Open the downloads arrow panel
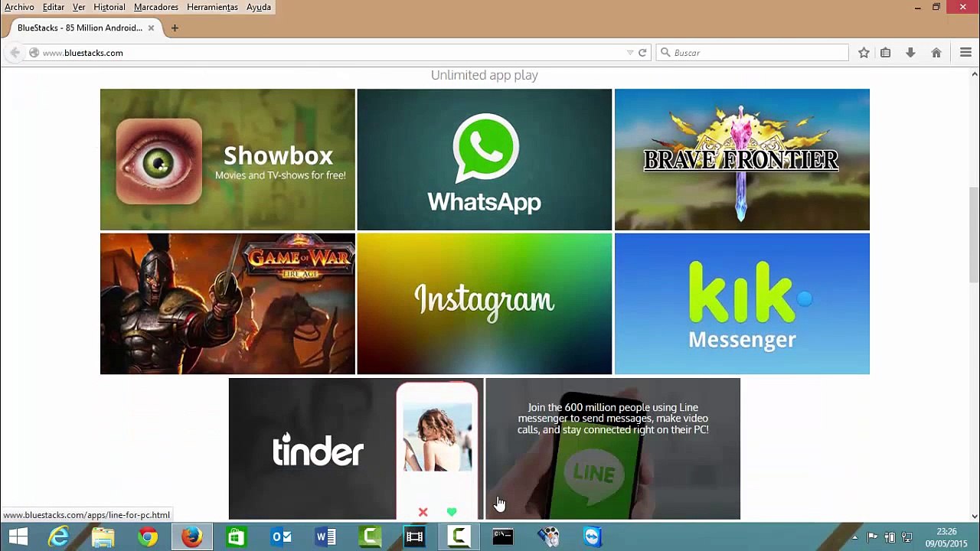 910,53
